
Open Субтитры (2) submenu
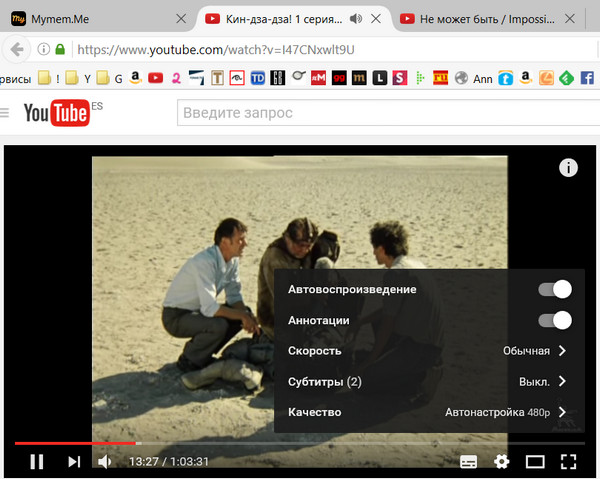pos(428,381)
